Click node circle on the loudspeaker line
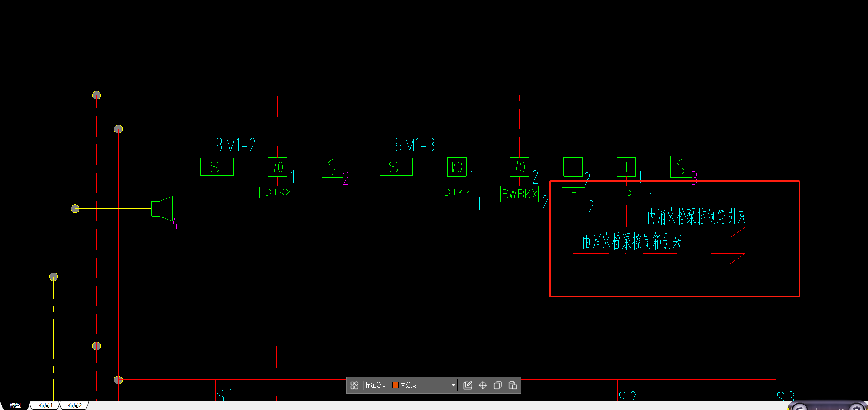Image resolution: width=868 pixels, height=410 pixels. point(75,208)
